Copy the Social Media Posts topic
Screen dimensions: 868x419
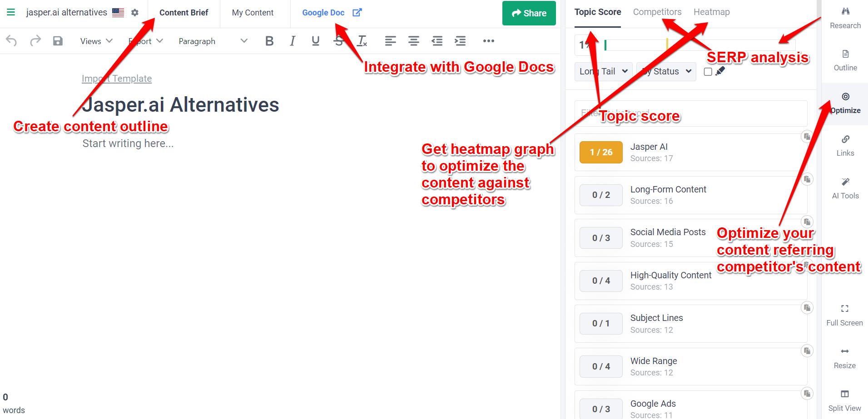(807, 222)
